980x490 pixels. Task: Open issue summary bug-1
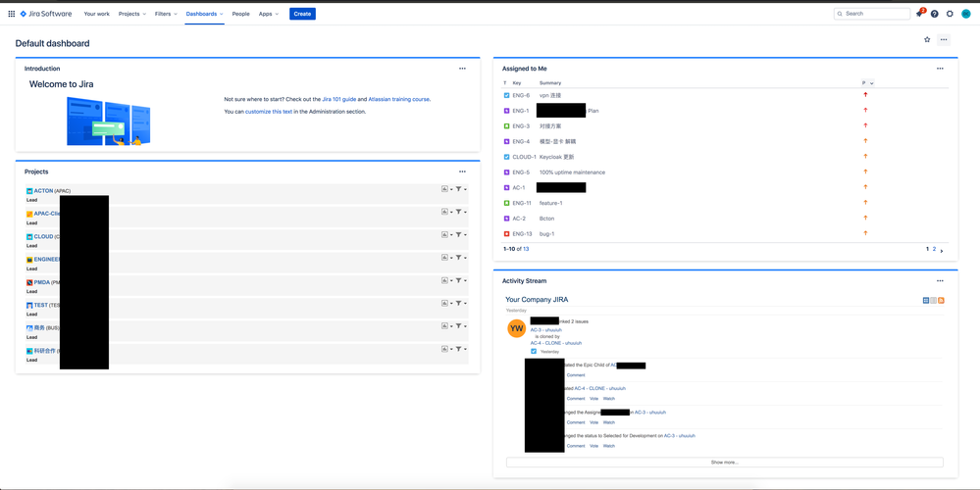pos(546,234)
